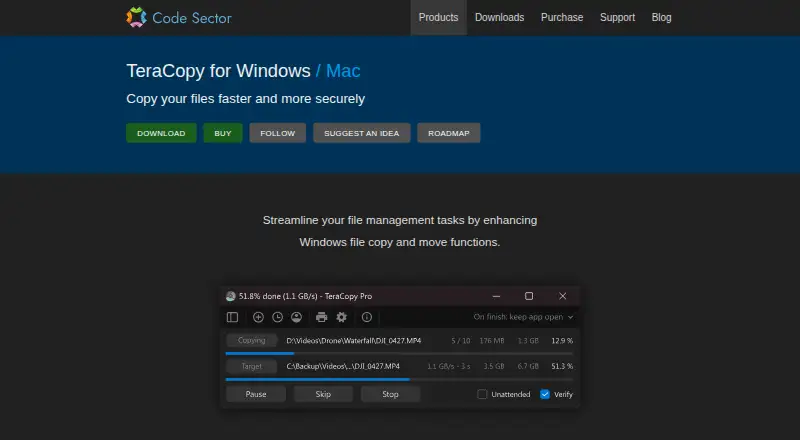Screen dimensions: 800x440
Task: Enable the Unattended checkbox
Action: pos(482,394)
